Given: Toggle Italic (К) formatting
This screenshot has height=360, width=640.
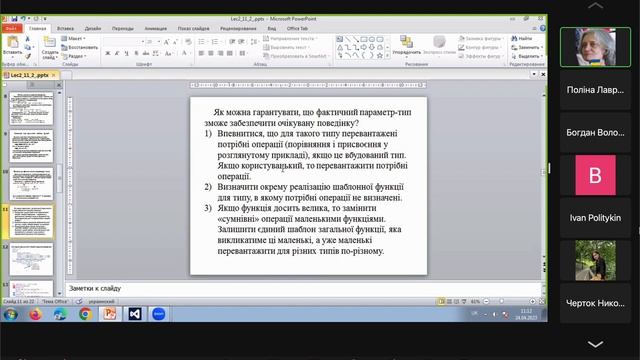Looking at the screenshot, I should click(117, 53).
